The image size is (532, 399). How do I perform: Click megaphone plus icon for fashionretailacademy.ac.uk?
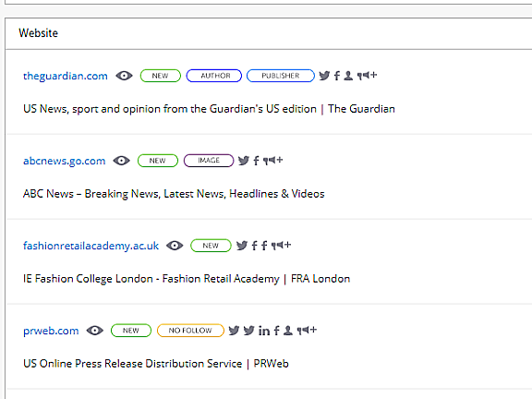click(x=282, y=245)
